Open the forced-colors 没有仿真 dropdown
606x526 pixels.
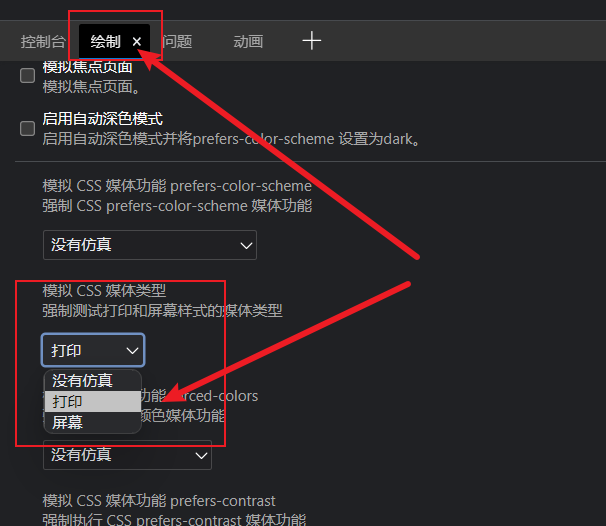(x=127, y=455)
